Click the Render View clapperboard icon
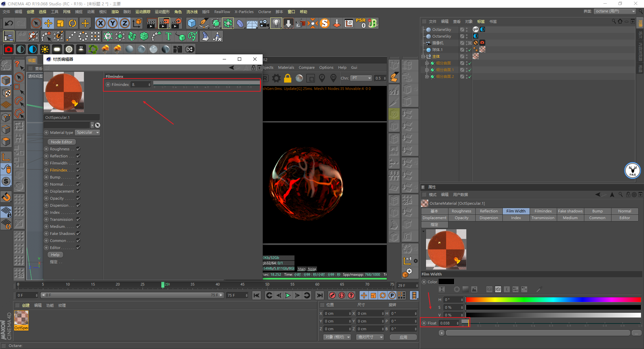 click(152, 23)
